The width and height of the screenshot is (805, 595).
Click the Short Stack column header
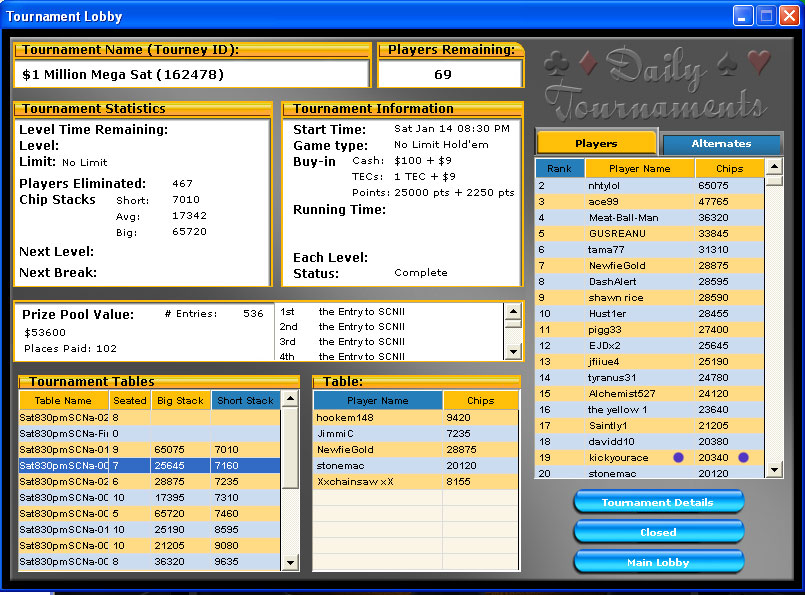click(x=245, y=401)
